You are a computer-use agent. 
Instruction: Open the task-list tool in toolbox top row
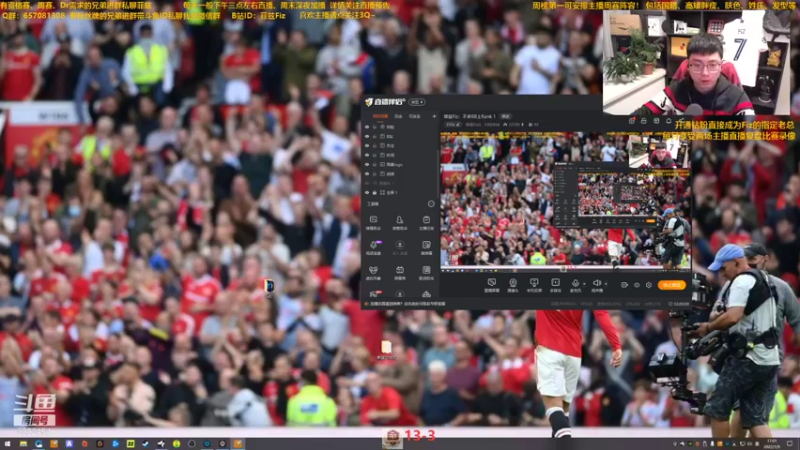coord(426,223)
